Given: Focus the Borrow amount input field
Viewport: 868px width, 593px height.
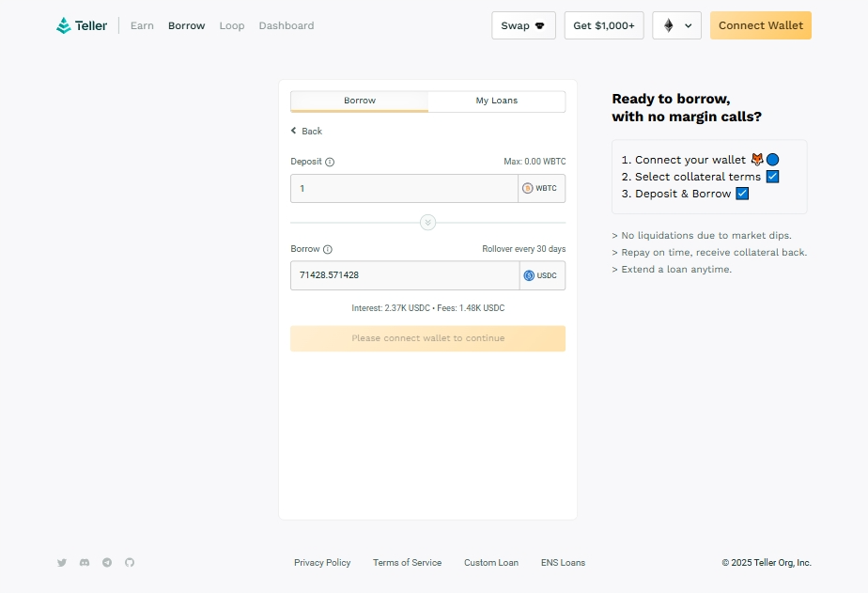Looking at the screenshot, I should point(405,275).
